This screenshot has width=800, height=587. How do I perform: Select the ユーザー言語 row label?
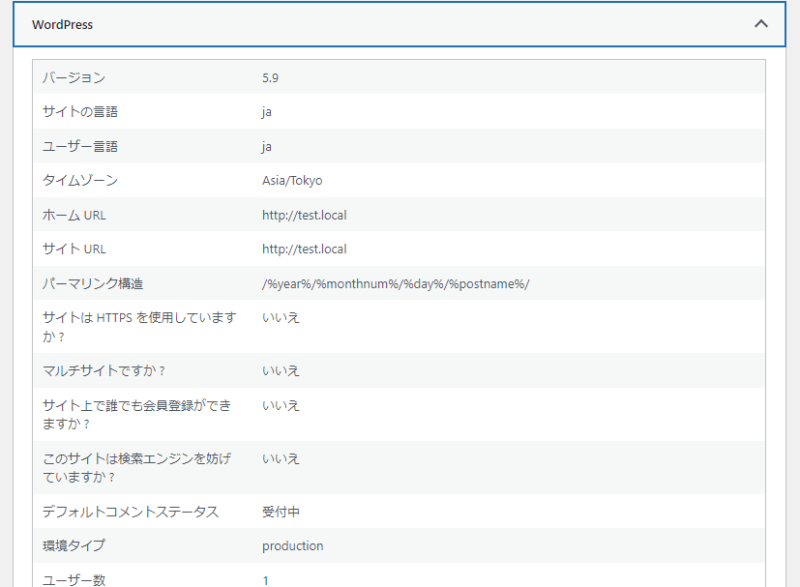(x=80, y=146)
